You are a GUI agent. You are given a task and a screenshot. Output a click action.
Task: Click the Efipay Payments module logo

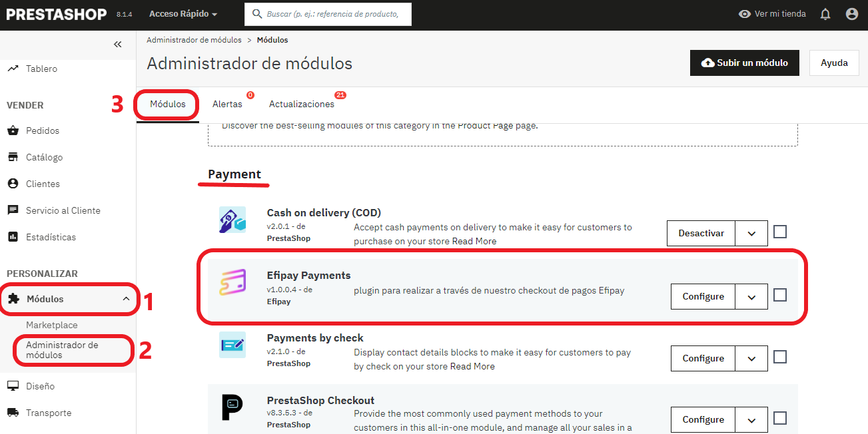232,282
